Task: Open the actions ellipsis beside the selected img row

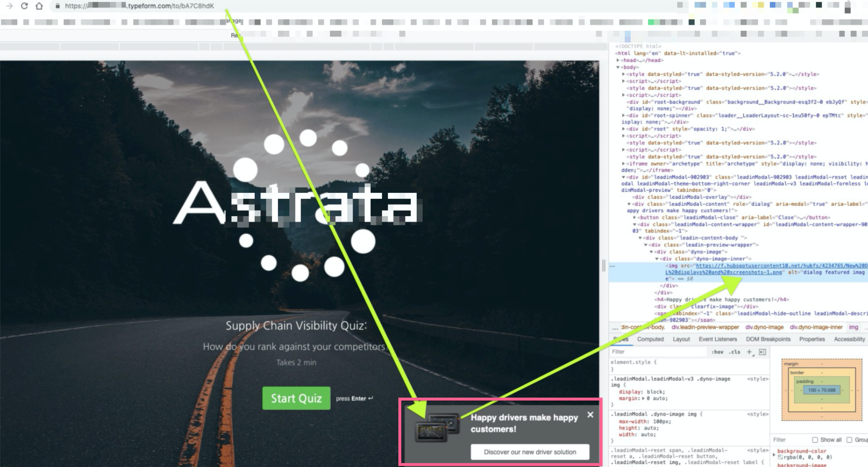Action: pos(613,266)
